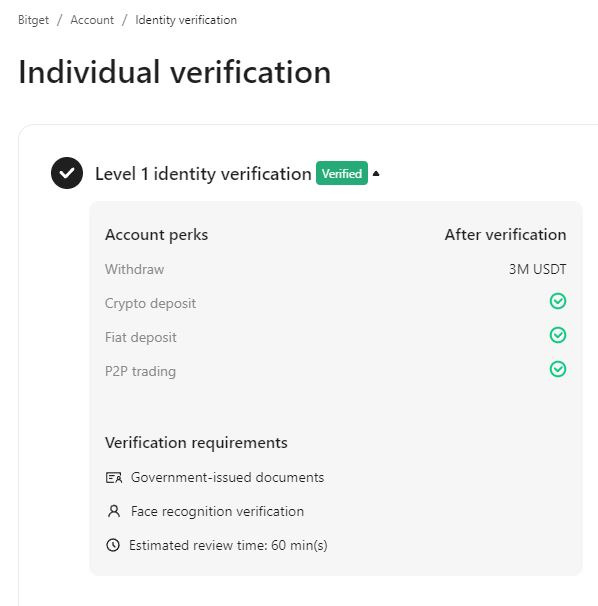Click the black Level 1 checkmark circle icon
The height and width of the screenshot is (606, 598).
click(x=67, y=173)
